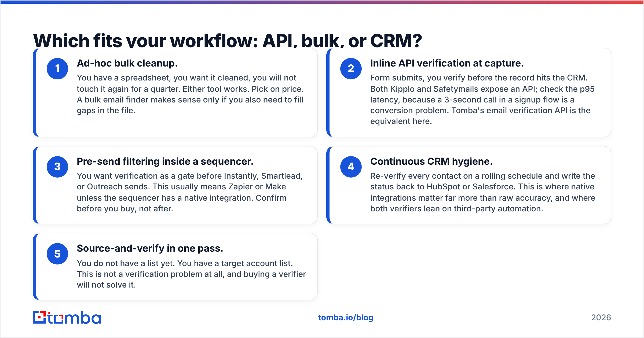Viewport: 644px width, 338px height.
Task: Select the 'Ad-hoc bulk cleanup.' title
Action: (127, 63)
